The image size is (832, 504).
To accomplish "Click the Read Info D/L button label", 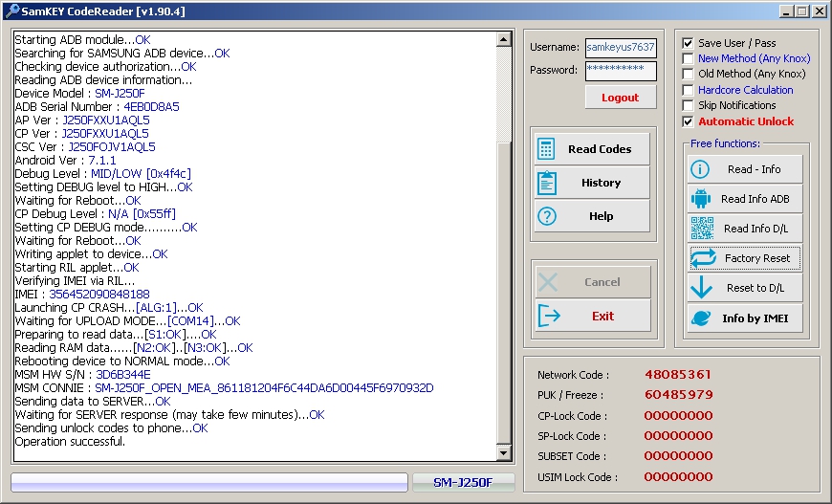I will point(755,229).
